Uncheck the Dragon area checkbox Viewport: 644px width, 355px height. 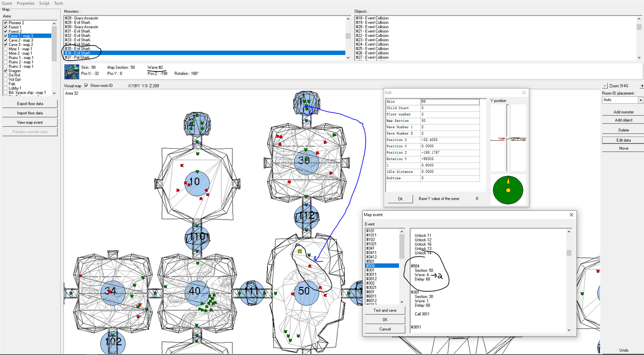pos(6,71)
